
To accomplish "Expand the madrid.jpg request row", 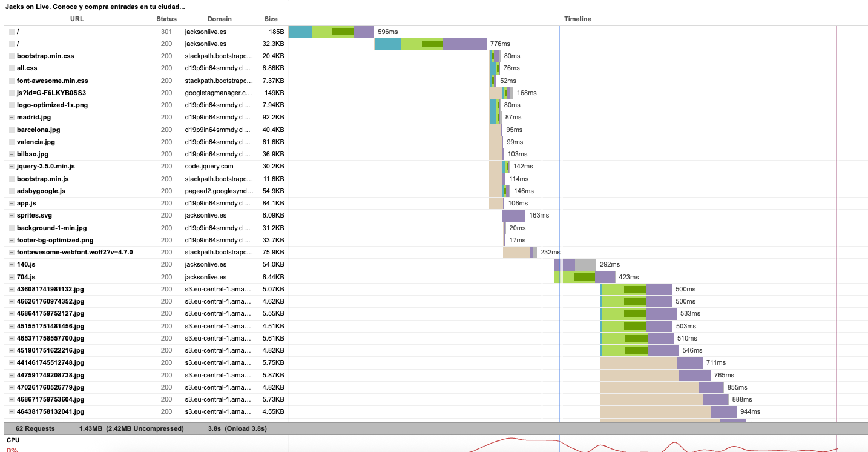I will click(x=11, y=117).
